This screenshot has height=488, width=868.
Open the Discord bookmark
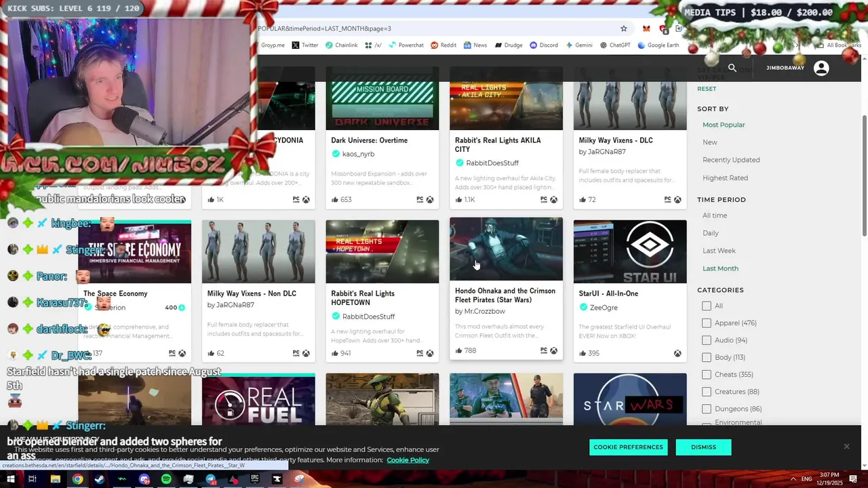tap(544, 45)
